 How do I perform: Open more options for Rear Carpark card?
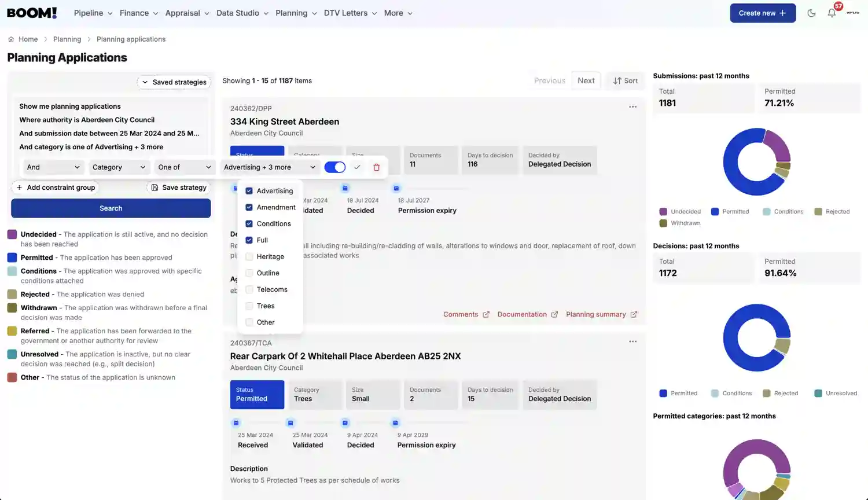click(632, 341)
